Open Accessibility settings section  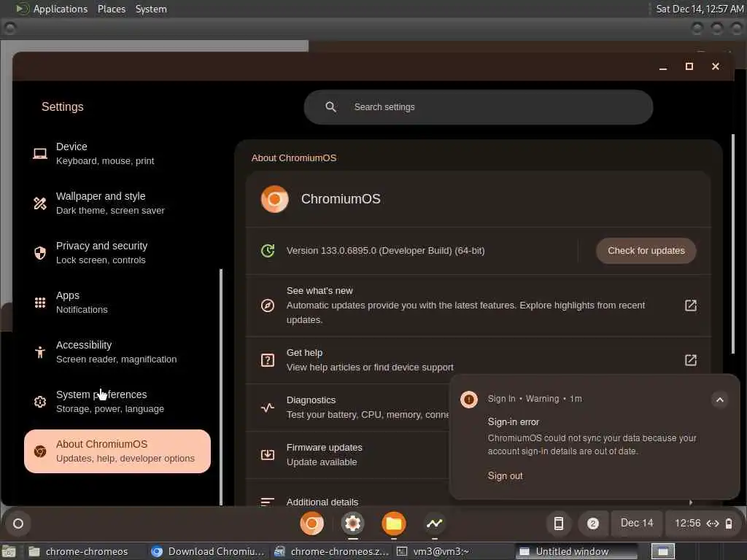click(x=117, y=351)
